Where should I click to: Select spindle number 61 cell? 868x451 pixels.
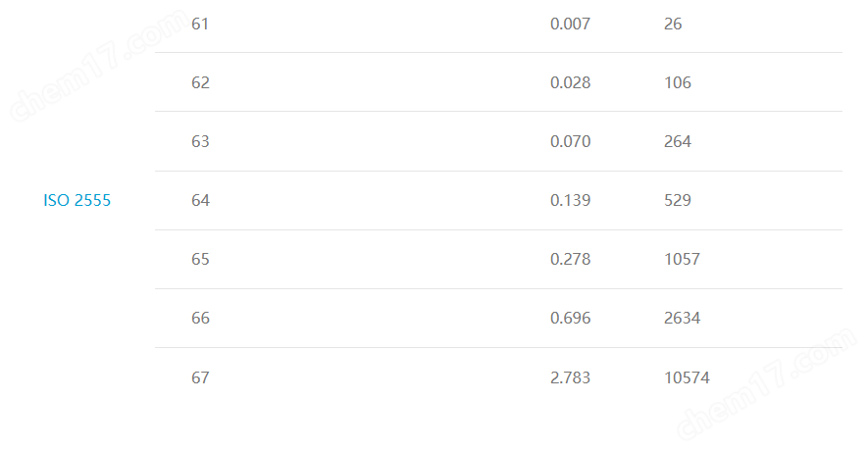(200, 24)
